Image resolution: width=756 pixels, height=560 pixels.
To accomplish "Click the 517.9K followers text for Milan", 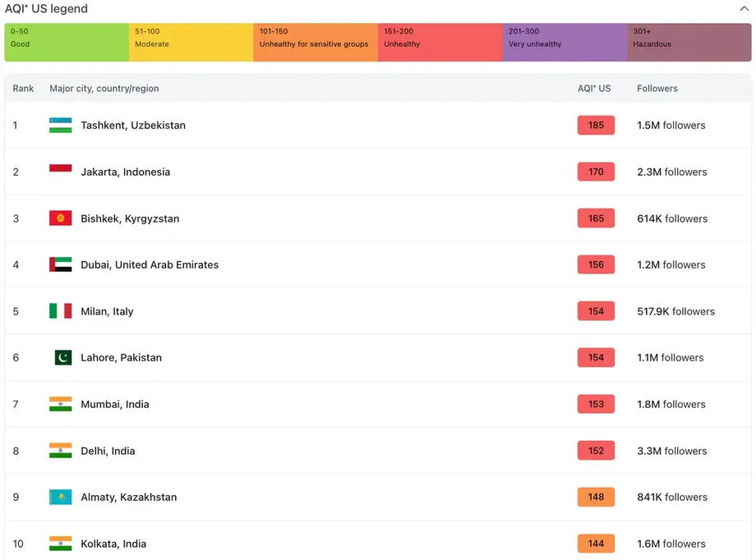I will [676, 311].
